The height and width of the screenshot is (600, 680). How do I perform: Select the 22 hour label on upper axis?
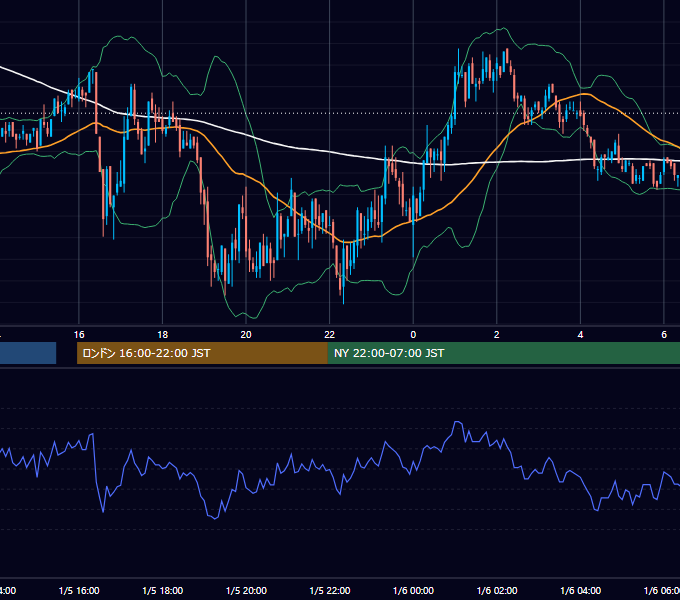[330, 335]
